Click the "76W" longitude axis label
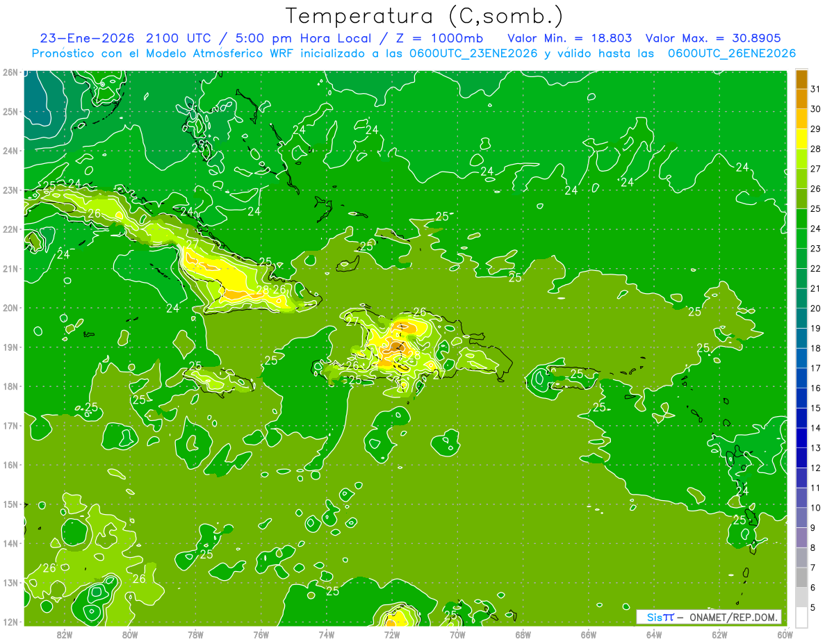Screen dimensions: 834x644 (261, 634)
